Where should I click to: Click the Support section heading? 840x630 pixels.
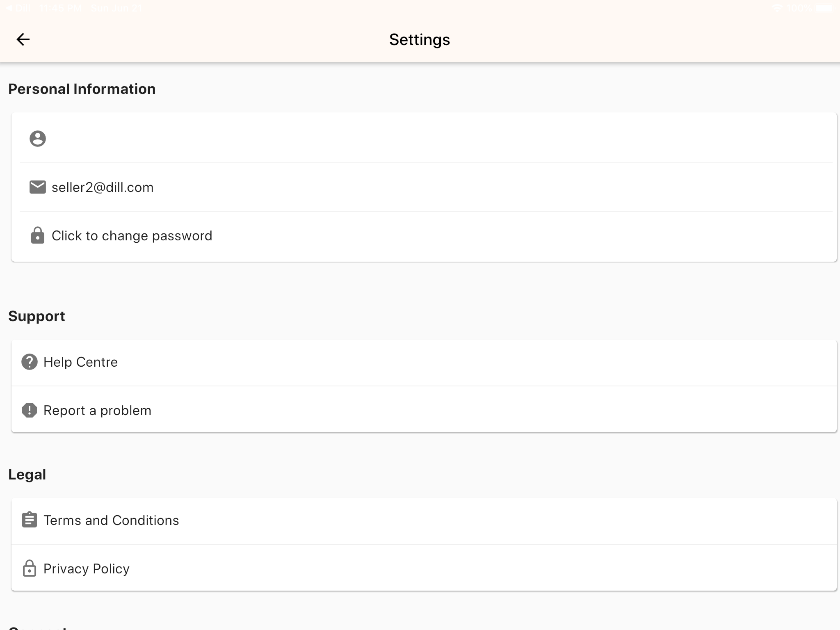pos(37,316)
